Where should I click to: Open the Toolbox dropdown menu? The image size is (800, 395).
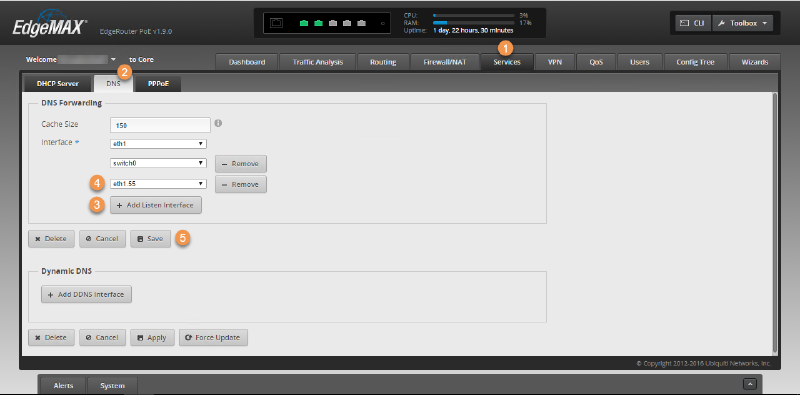click(742, 23)
